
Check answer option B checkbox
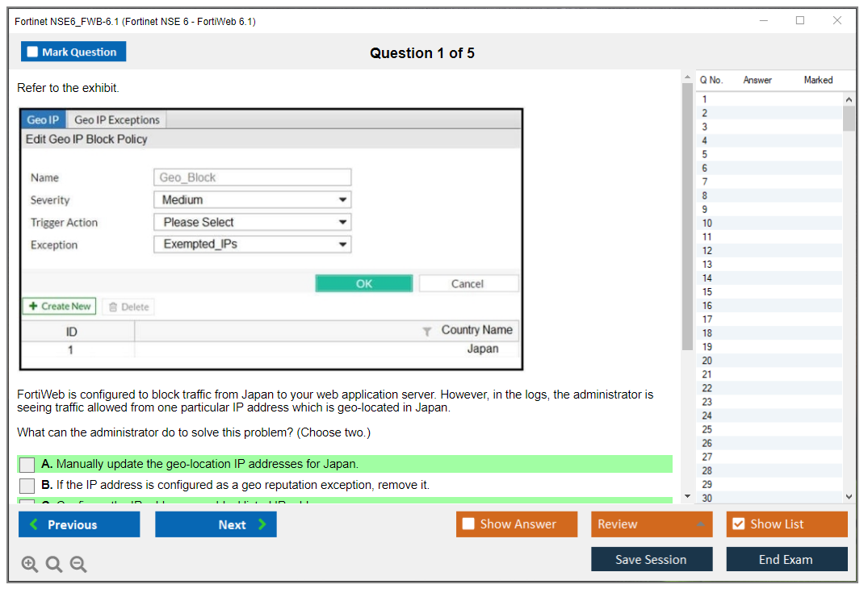27,486
